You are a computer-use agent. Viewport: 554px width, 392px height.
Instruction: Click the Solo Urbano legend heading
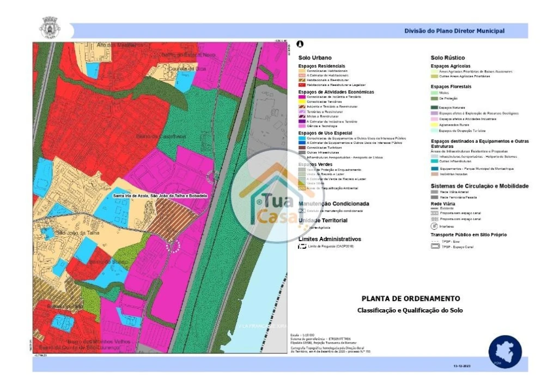(315, 58)
